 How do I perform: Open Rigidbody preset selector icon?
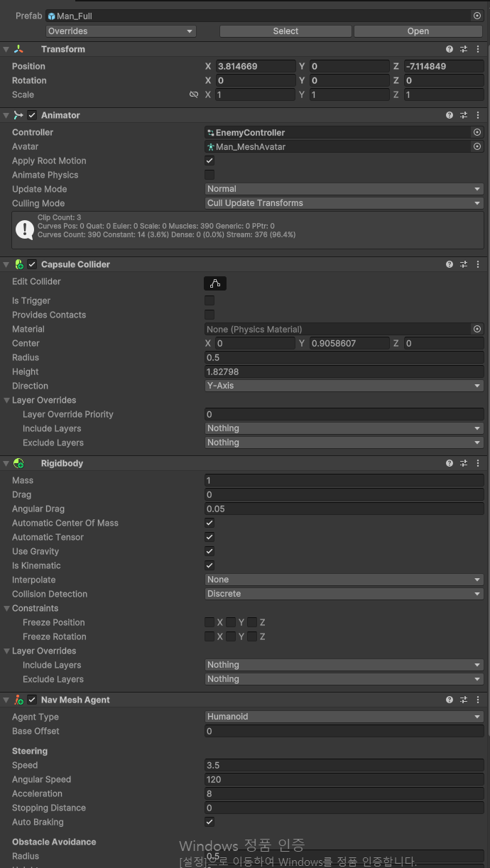(464, 463)
